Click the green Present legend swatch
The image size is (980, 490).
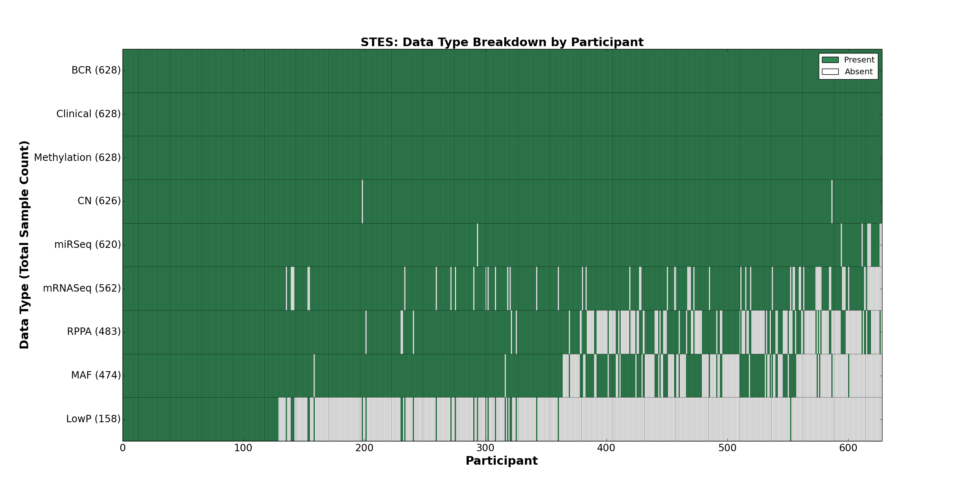tap(830, 60)
